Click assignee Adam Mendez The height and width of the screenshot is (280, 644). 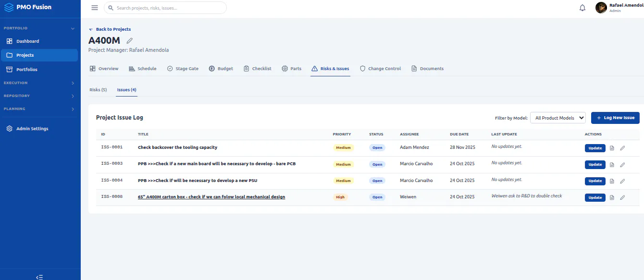[414, 147]
